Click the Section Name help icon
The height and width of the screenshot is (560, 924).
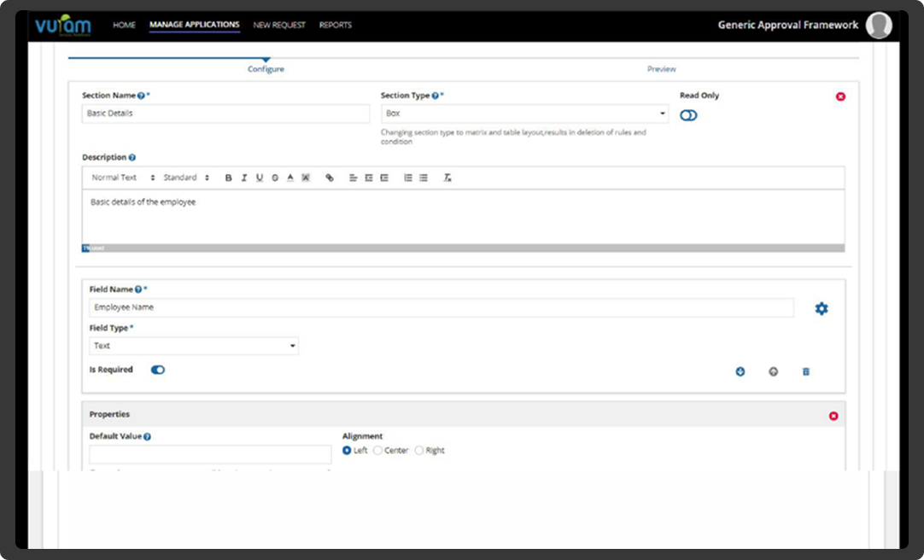[x=141, y=96]
